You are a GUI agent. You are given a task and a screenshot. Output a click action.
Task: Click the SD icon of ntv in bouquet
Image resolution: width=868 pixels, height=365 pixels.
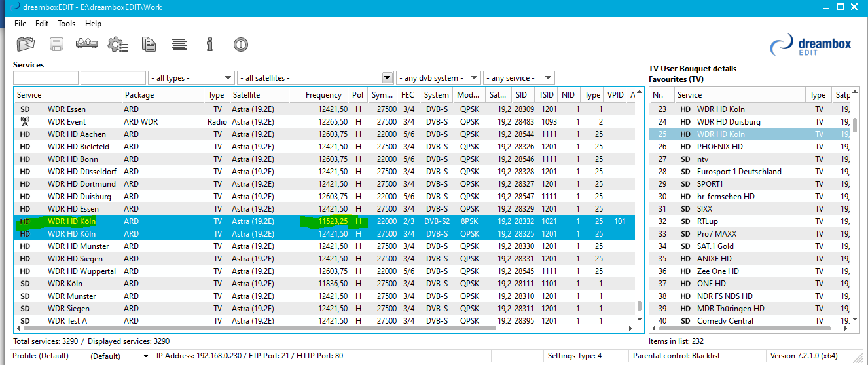(685, 159)
